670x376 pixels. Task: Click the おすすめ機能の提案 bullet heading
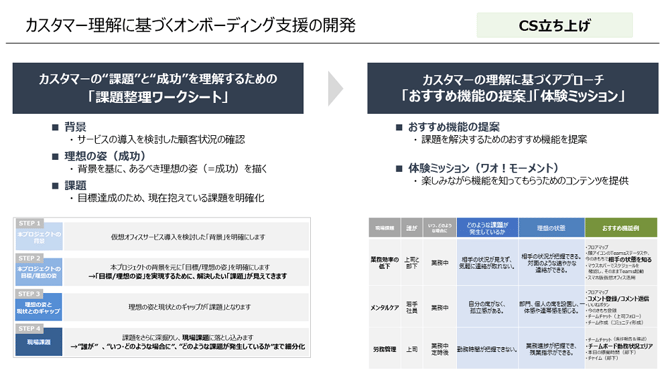click(454, 127)
